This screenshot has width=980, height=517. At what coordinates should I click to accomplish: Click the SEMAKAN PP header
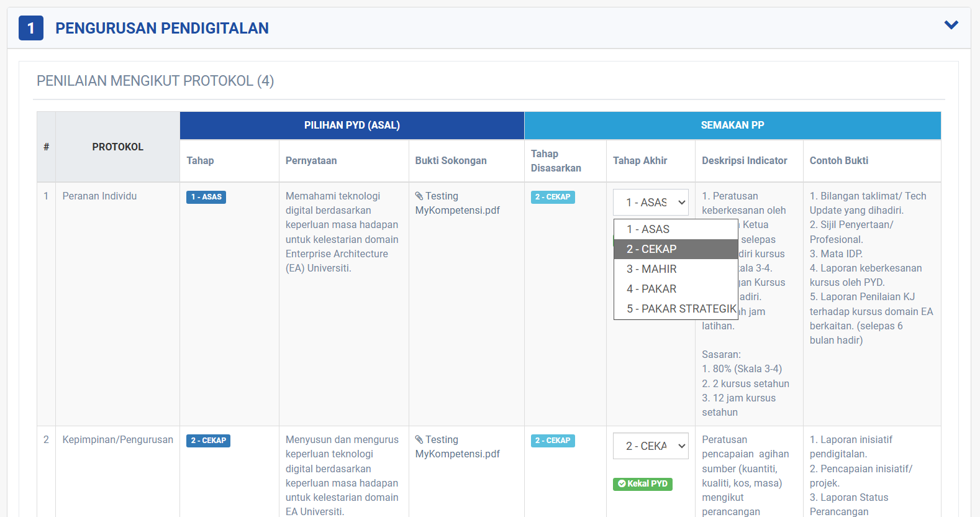(733, 126)
